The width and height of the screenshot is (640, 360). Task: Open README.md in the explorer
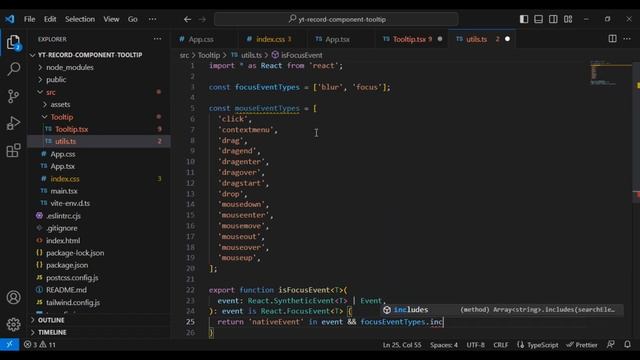click(x=66, y=290)
